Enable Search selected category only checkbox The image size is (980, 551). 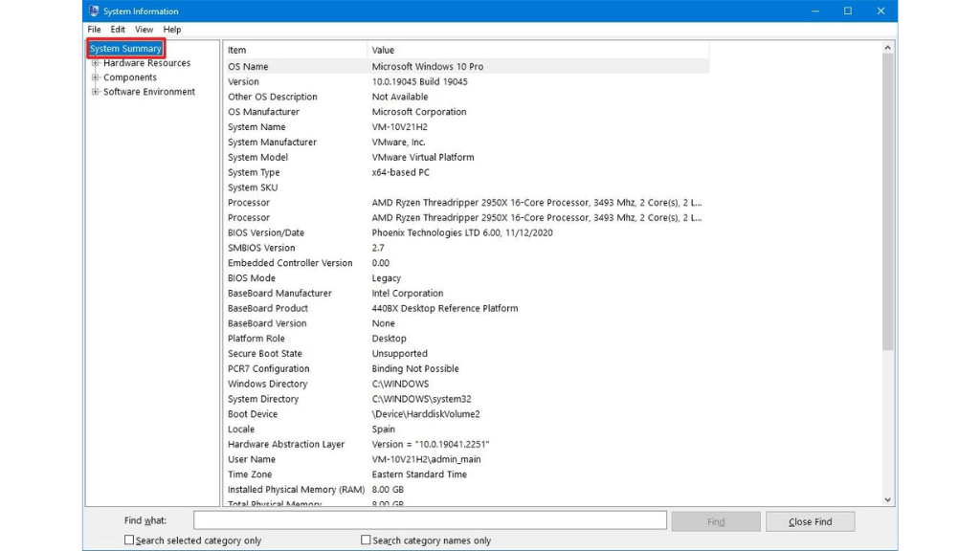(129, 540)
